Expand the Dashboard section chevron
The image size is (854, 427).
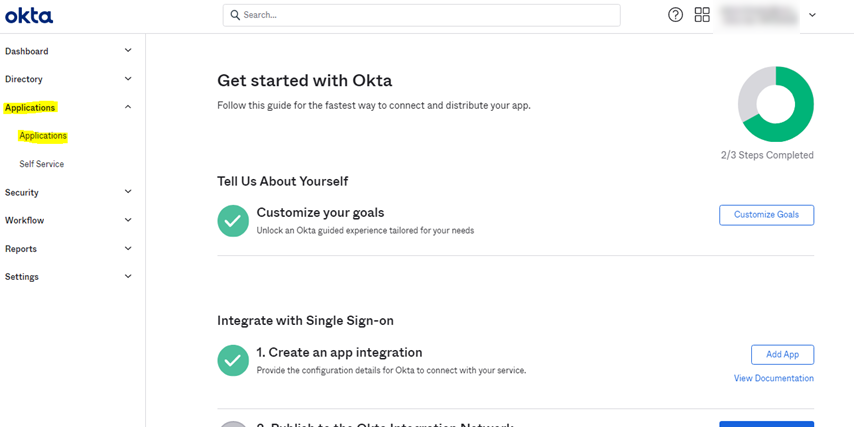[127, 51]
